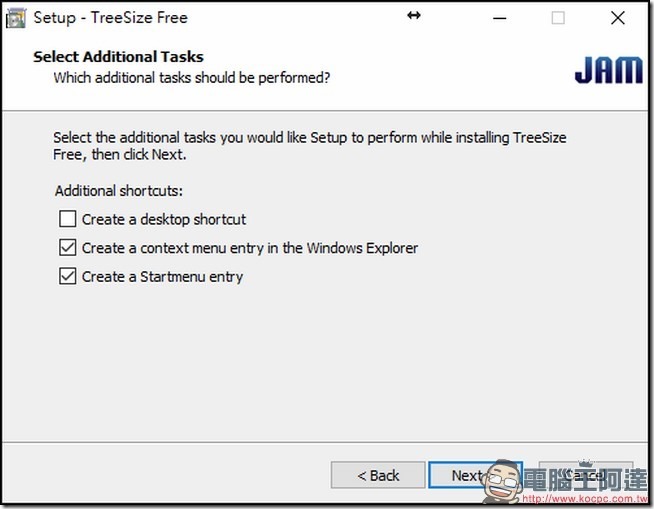
Task: Click the 'Select Additional Tasks' heading
Action: click(x=118, y=57)
